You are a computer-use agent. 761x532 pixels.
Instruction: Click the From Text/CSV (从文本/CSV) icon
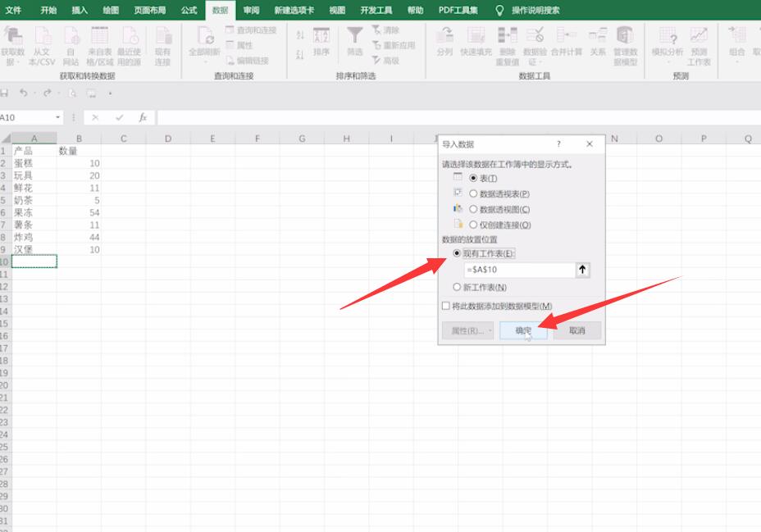[42, 36]
